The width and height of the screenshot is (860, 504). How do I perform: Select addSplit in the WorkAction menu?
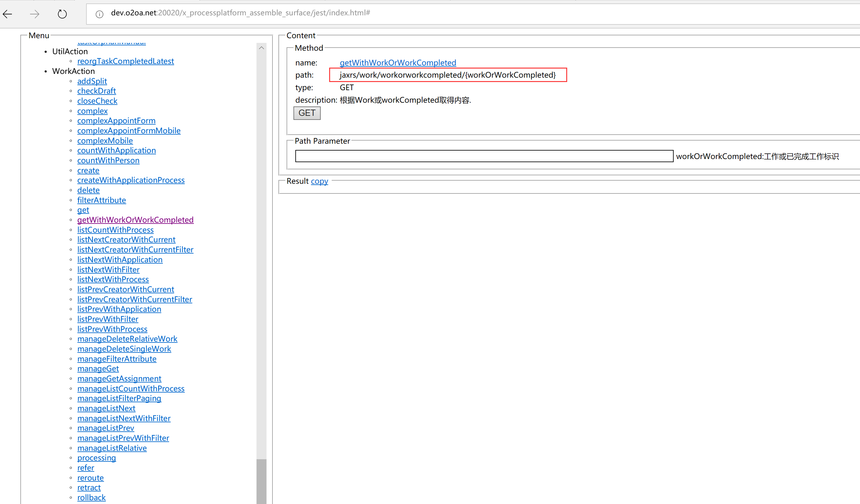(92, 81)
